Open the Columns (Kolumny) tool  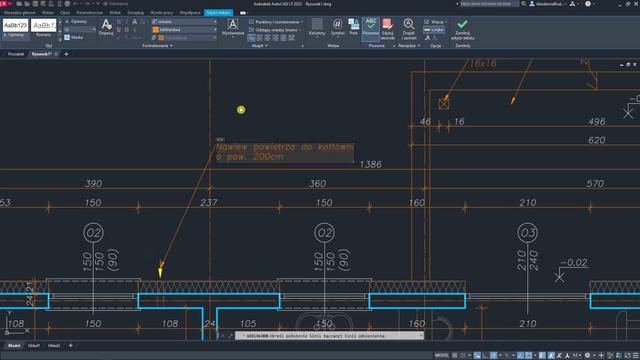tap(317, 27)
